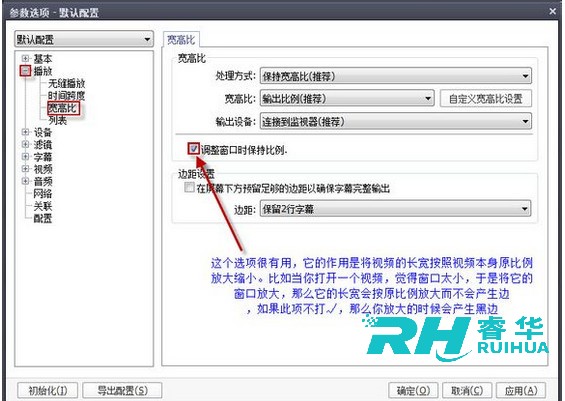This screenshot has height=401, width=565.
Task: Select the 基本 category label
Action: click(x=43, y=58)
